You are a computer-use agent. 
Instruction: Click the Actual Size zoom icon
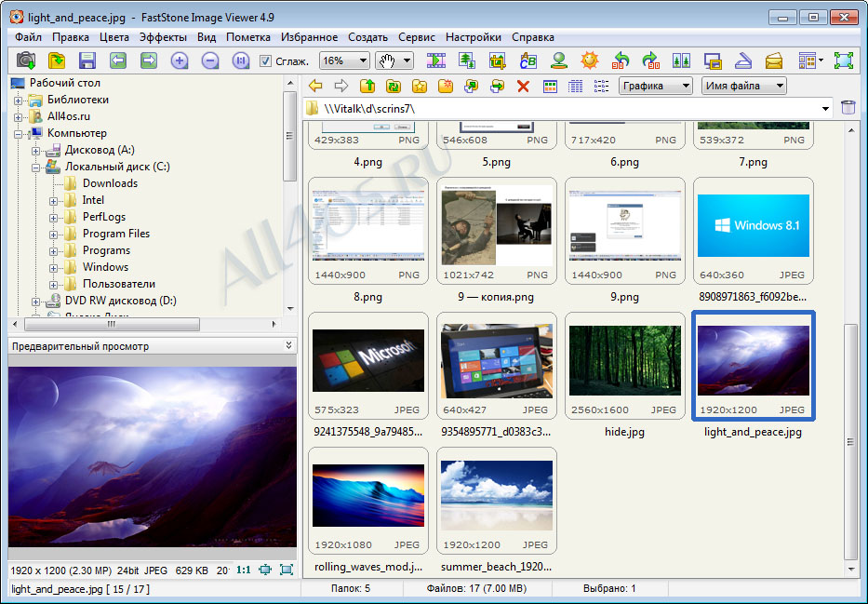click(x=240, y=60)
